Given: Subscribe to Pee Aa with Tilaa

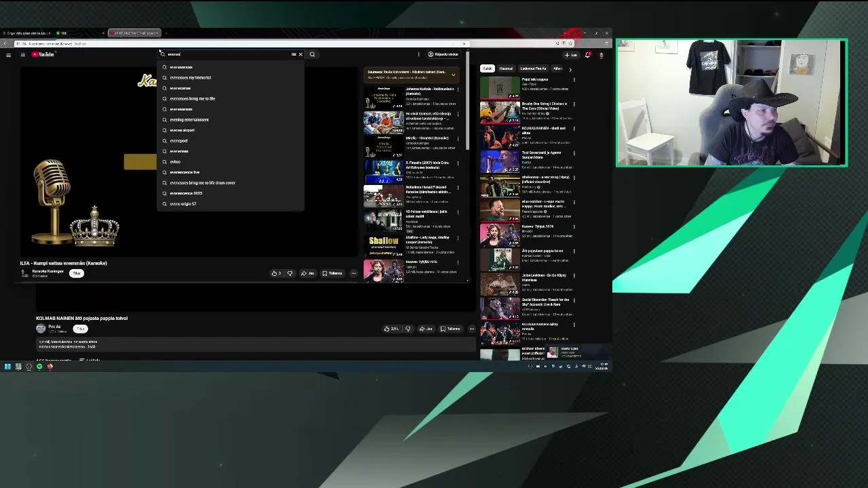Looking at the screenshot, I should tap(80, 329).
